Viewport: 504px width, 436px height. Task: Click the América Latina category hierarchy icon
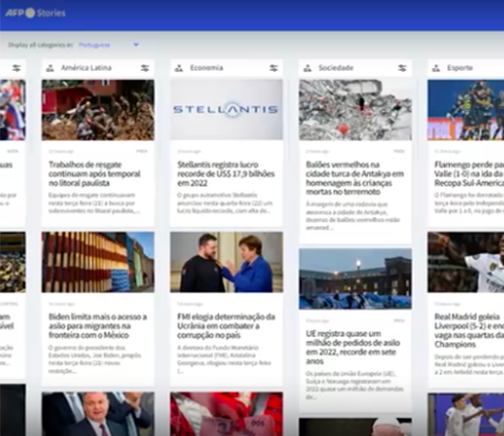[x=50, y=68]
